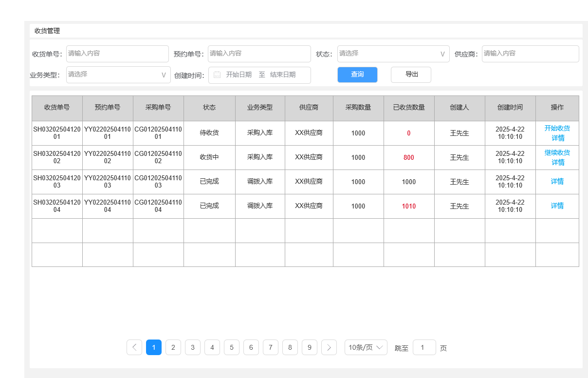The image size is (588, 378).
Task: Go to previous page arrow
Action: pos(134,347)
